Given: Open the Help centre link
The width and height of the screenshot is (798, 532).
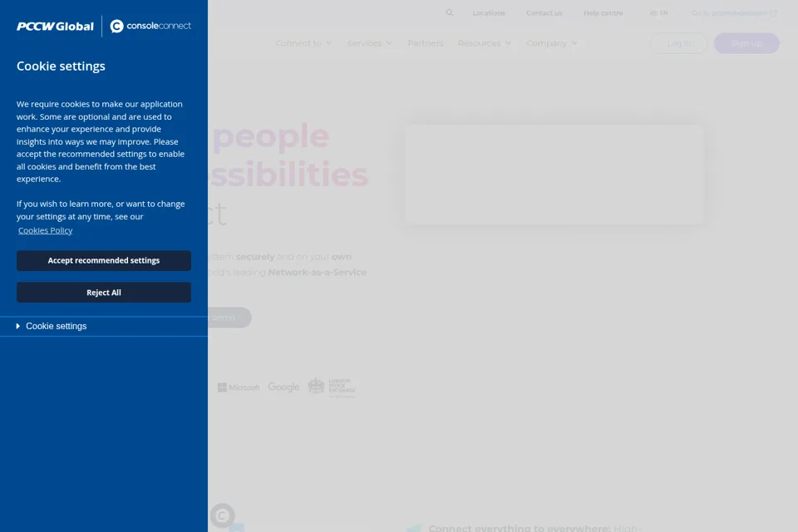Looking at the screenshot, I should [x=603, y=13].
